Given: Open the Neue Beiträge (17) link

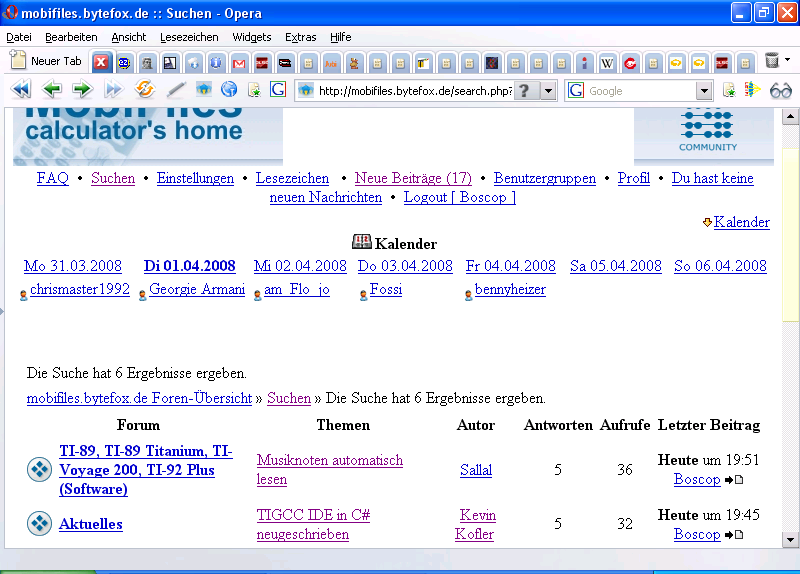Looking at the screenshot, I should click(x=413, y=178).
